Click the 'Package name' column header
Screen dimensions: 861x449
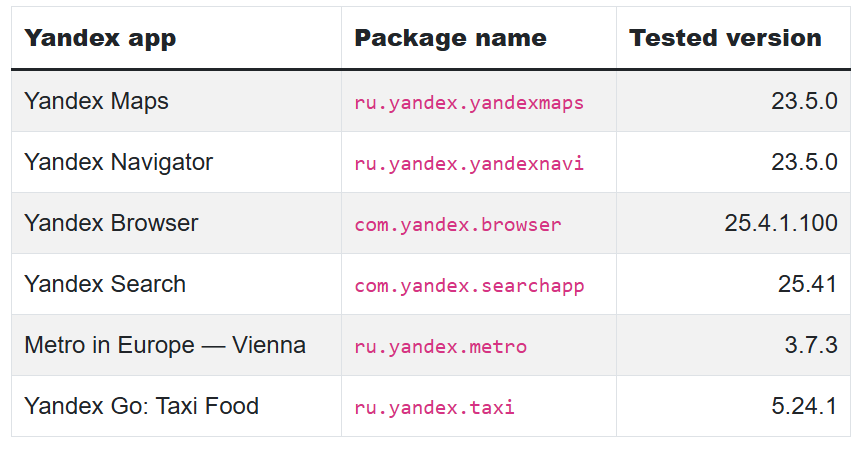point(450,38)
